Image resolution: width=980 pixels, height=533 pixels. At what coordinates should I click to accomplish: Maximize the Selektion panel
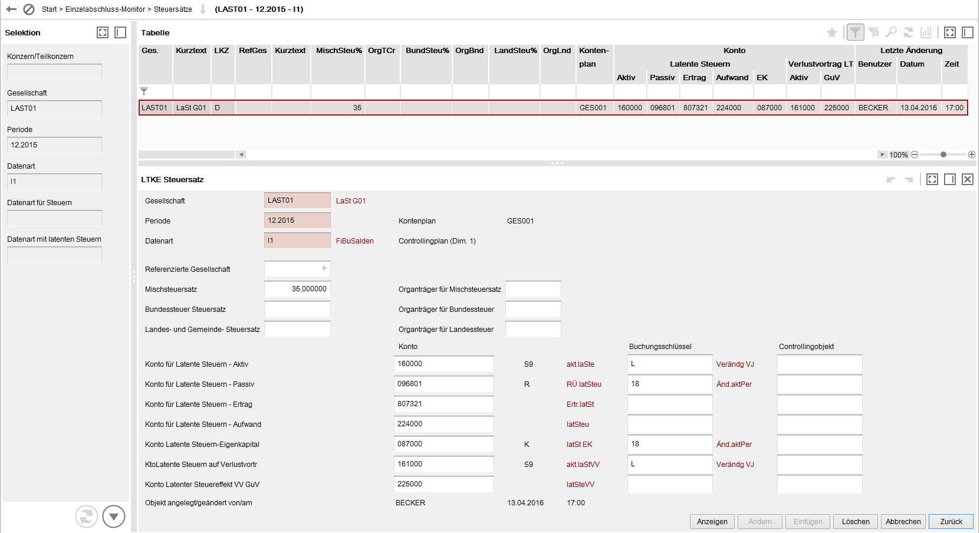[103, 32]
